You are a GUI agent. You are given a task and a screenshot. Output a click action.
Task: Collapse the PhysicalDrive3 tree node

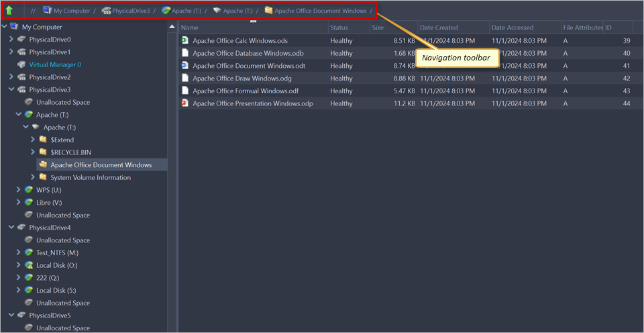coord(11,89)
